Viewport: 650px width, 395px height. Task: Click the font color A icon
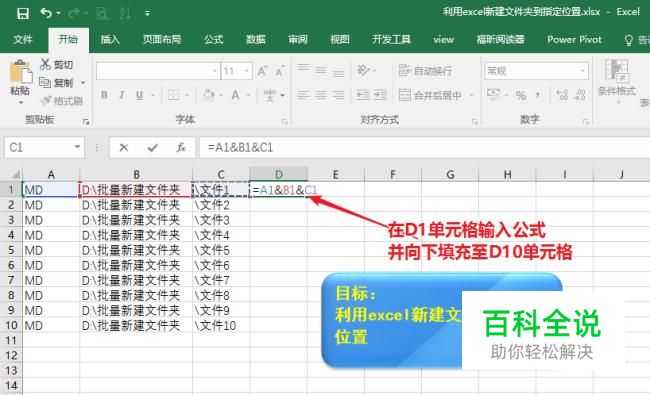[x=235, y=95]
